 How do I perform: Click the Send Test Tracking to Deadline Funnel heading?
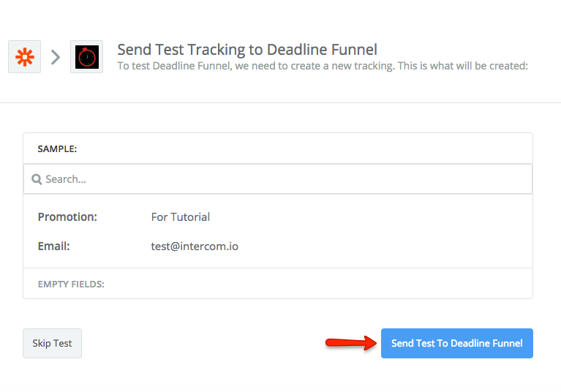pyautogui.click(x=247, y=49)
